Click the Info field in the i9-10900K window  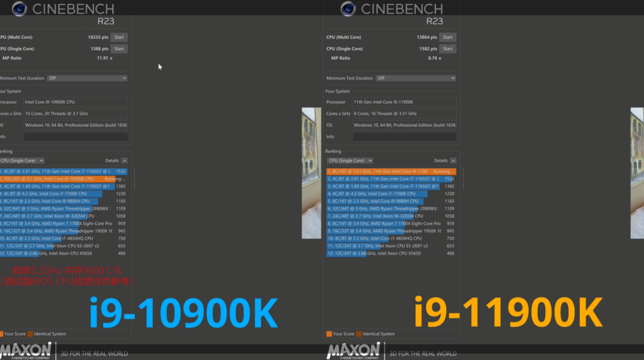76,137
